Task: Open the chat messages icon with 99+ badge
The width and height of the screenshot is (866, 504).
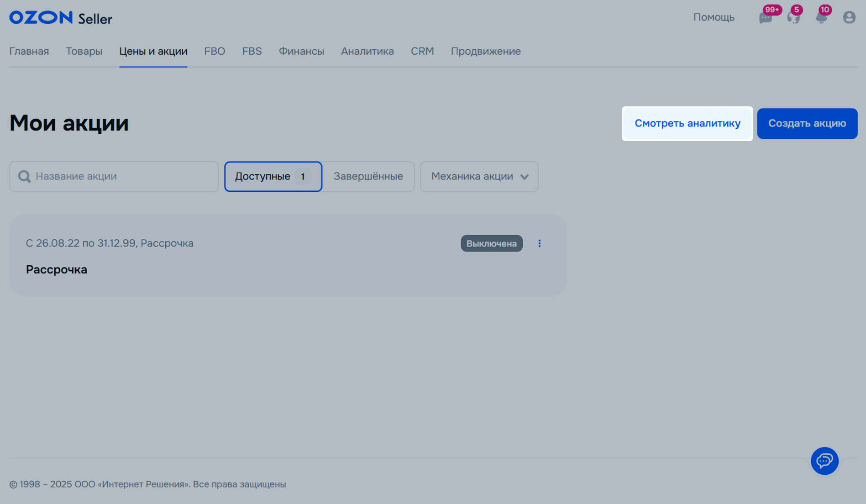Action: point(766,18)
